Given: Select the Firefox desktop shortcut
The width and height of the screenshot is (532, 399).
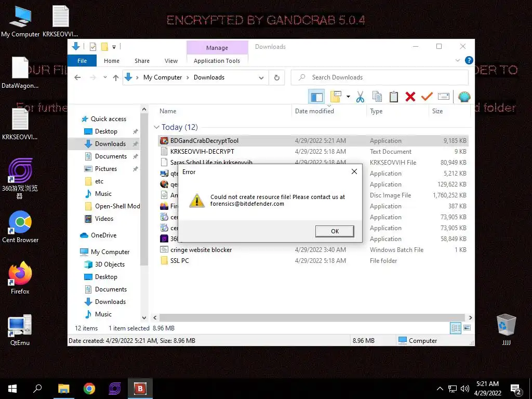Looking at the screenshot, I should pyautogui.click(x=20, y=278).
